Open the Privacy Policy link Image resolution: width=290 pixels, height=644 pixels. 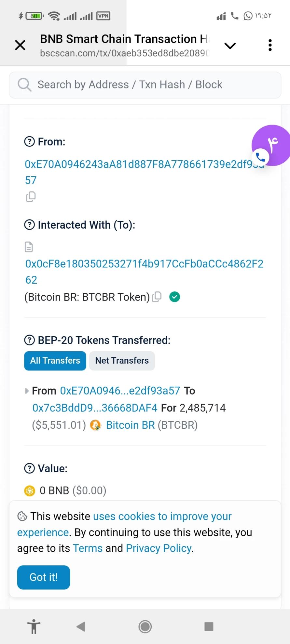(159, 548)
